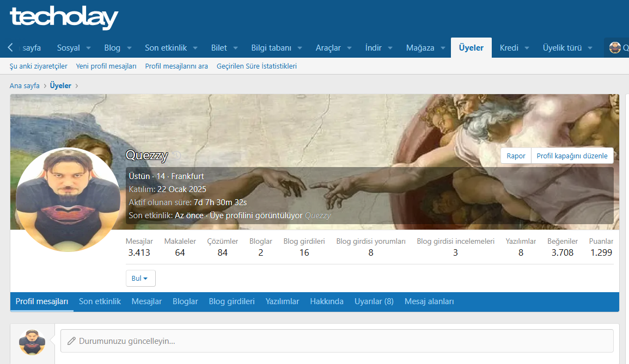Expand the İndir dropdown arrow
629x364 pixels.
[390, 48]
